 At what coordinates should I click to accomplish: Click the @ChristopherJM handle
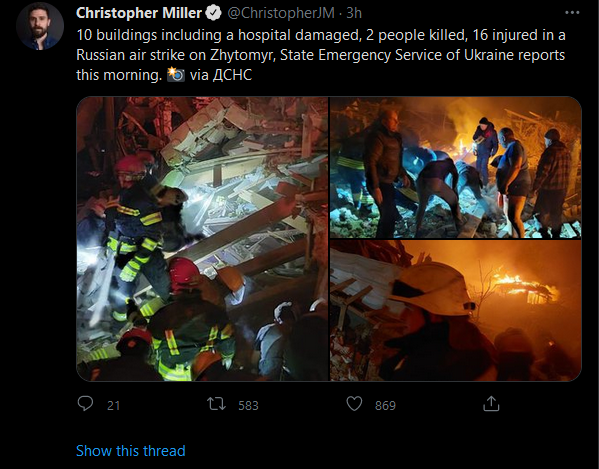[281, 13]
